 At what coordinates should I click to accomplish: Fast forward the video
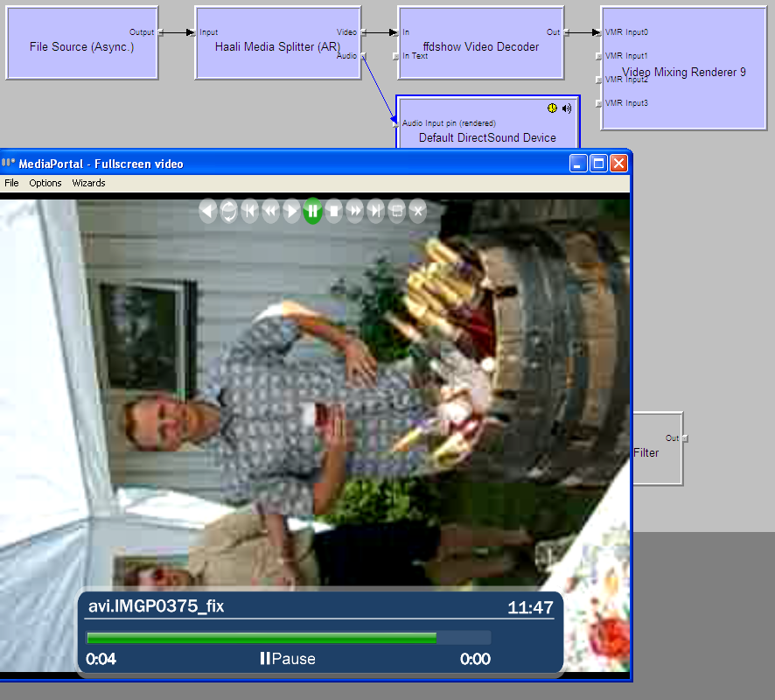tap(355, 211)
